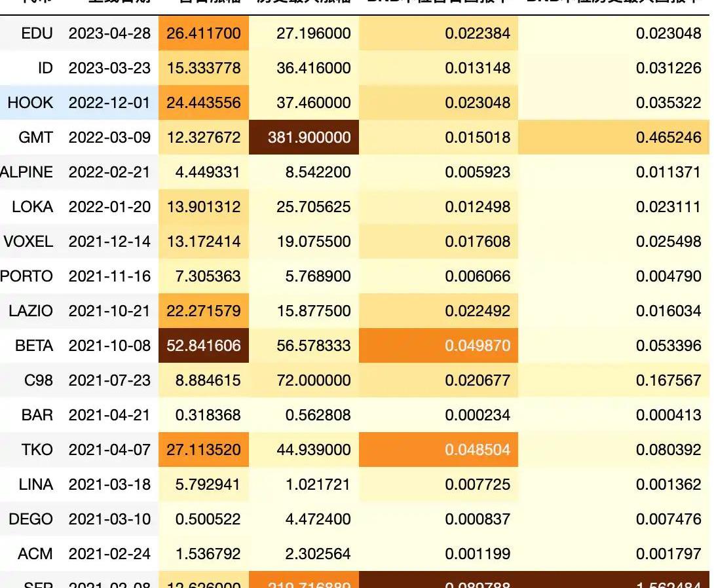
Task: Click the date 2023-03-23
Action: click(x=109, y=68)
